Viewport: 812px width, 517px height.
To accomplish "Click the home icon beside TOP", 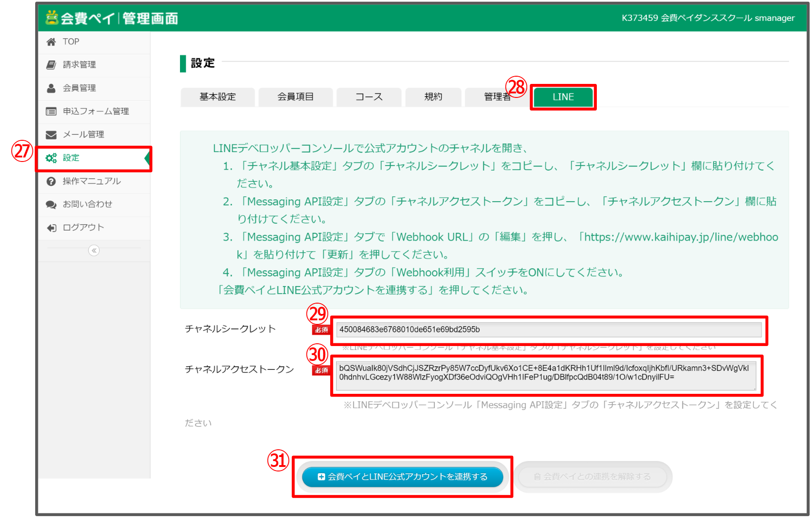I will 51,42.
